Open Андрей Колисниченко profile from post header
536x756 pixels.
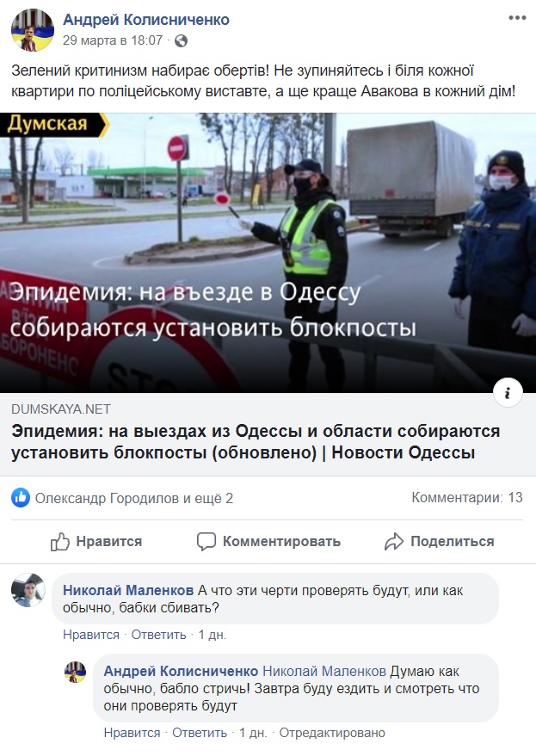pos(146,20)
